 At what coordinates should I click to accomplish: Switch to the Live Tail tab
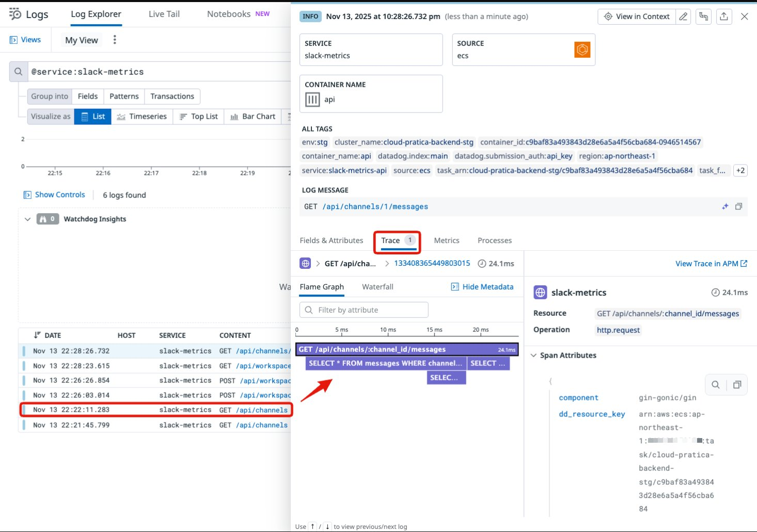[163, 14]
